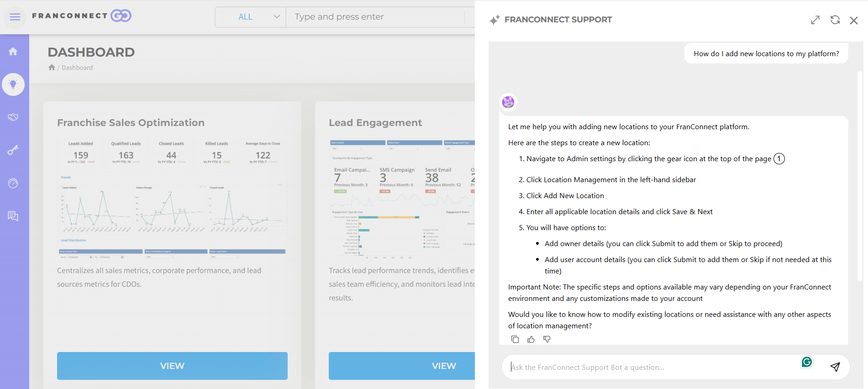Screen dimensions: 868x389
Task: Send the message with the paper plane icon
Action: (835, 367)
